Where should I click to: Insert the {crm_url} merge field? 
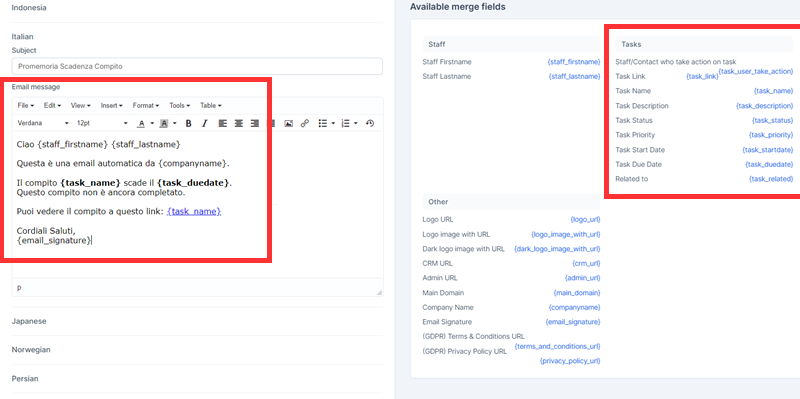point(586,264)
